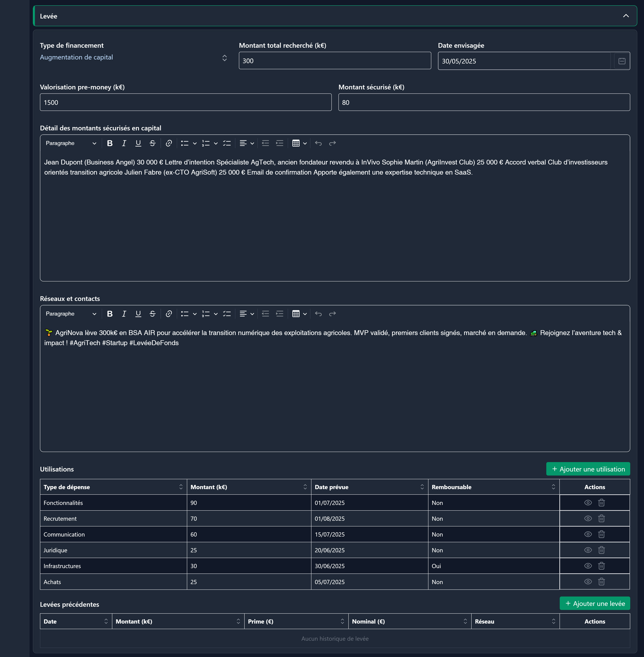Viewport: 644px width, 657px height.
Task: Click the Valorisation pre-money input field
Action: [185, 102]
